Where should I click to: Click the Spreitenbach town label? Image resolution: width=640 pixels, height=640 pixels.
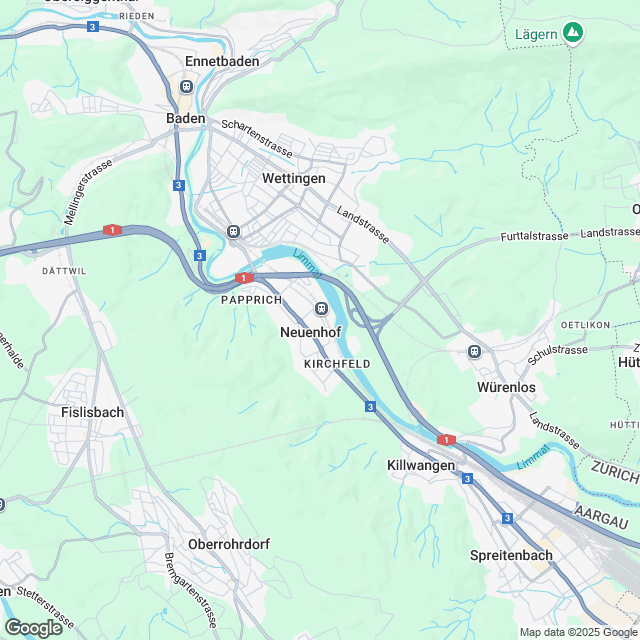point(511,555)
